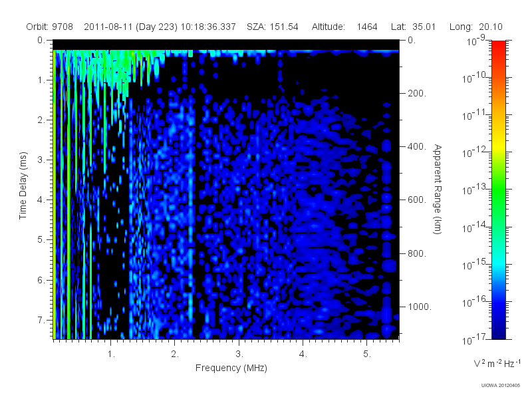Click the 'Apparent Range (km)' axis label
532x399 pixels.
[x=438, y=189]
